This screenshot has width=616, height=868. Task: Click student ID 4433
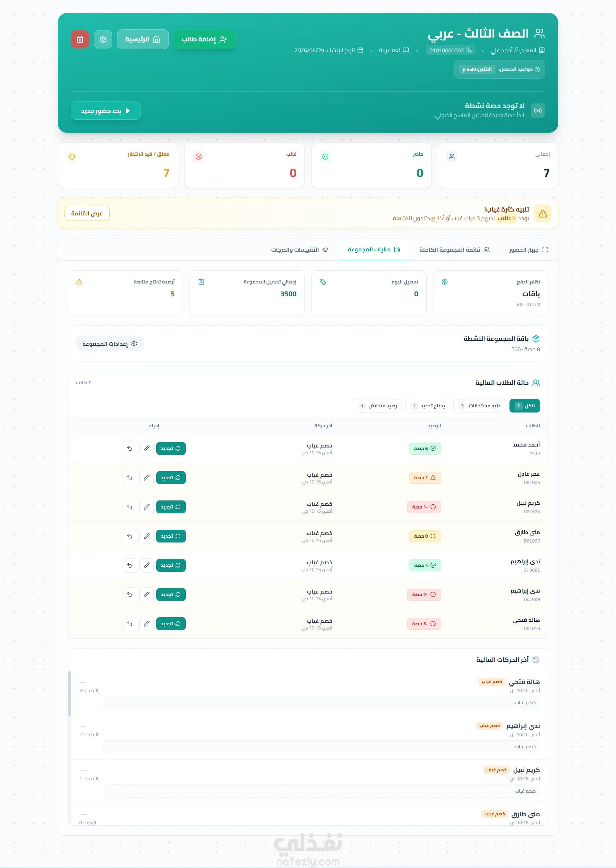[x=535, y=454]
